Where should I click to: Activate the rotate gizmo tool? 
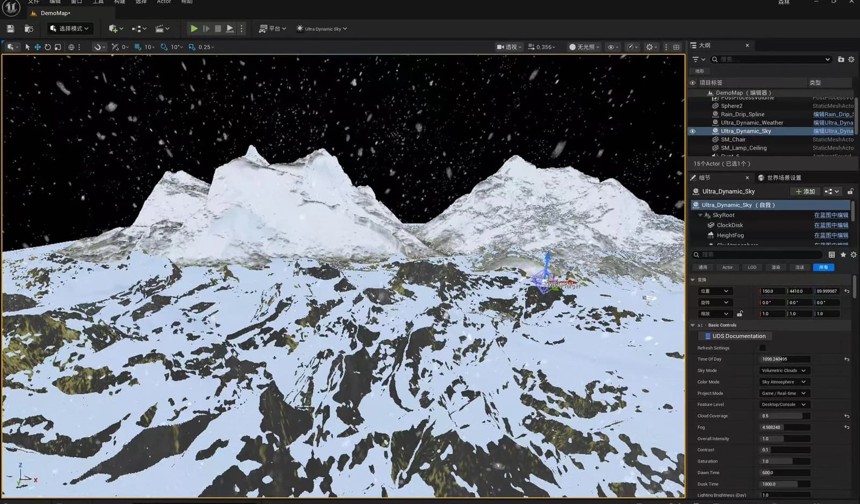[47, 47]
